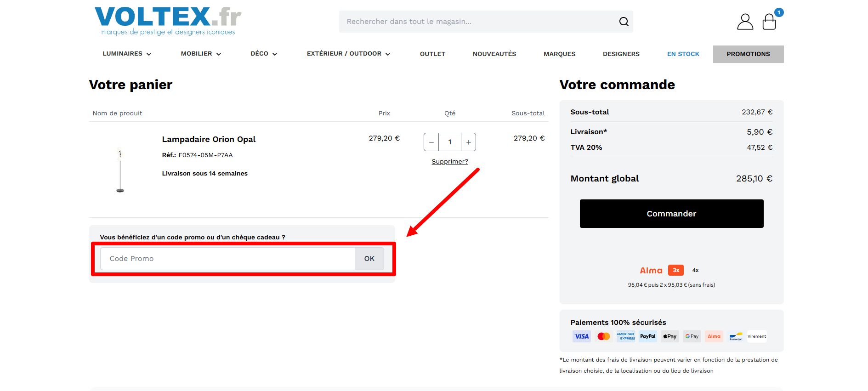Screen dimensions: 868x391
Task: Open the Marques menu item
Action: (559, 54)
